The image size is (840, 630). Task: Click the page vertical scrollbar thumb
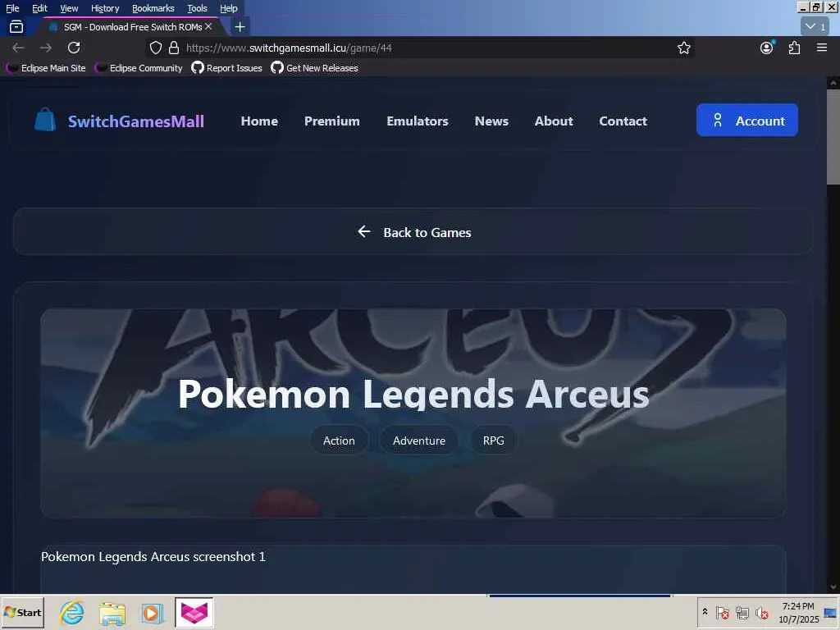pos(833,137)
